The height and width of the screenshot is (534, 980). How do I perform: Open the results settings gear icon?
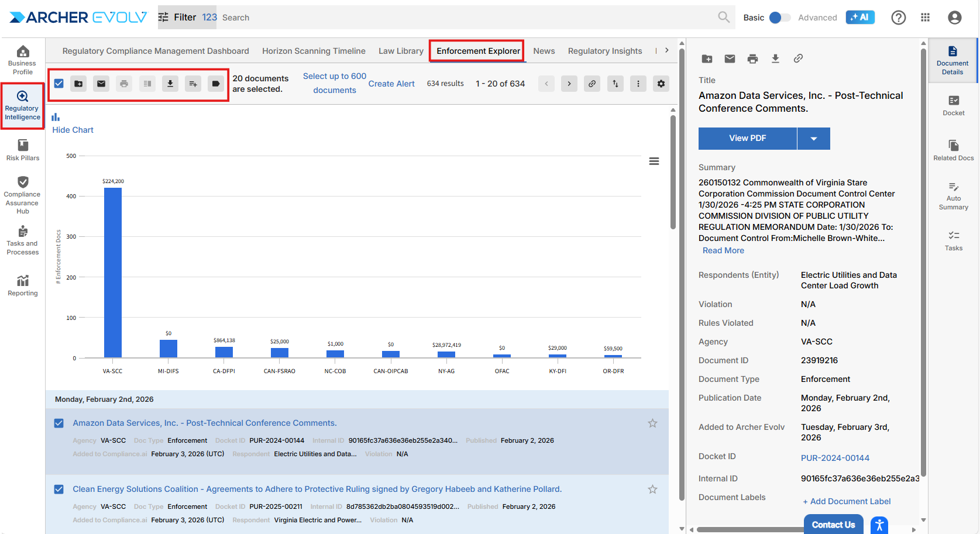coord(661,84)
